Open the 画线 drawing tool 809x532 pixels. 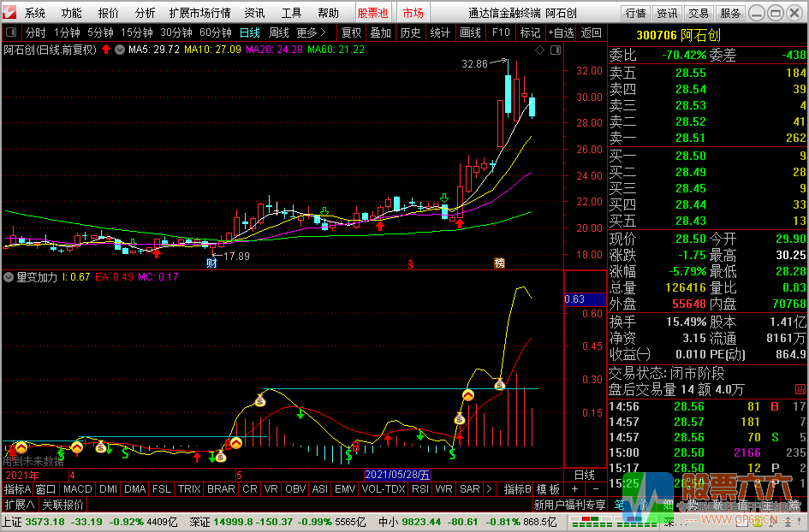point(470,33)
